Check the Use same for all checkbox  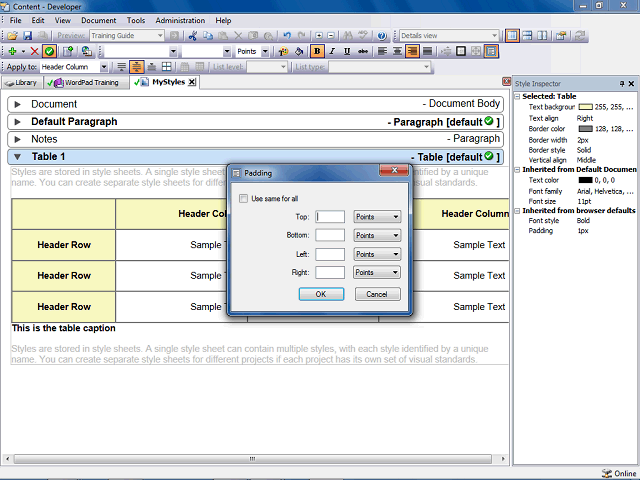(x=243, y=199)
